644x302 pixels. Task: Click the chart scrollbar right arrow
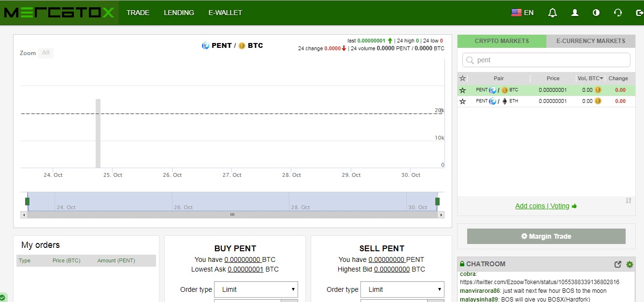441,215
